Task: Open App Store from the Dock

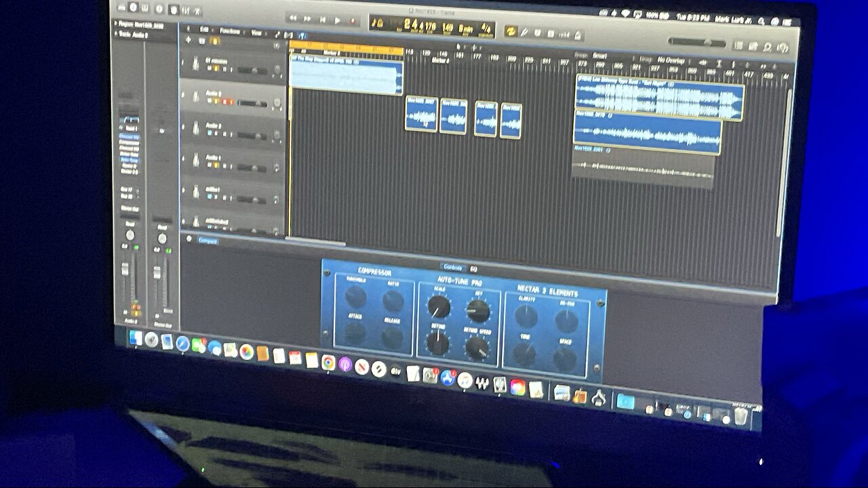Action: (x=448, y=378)
